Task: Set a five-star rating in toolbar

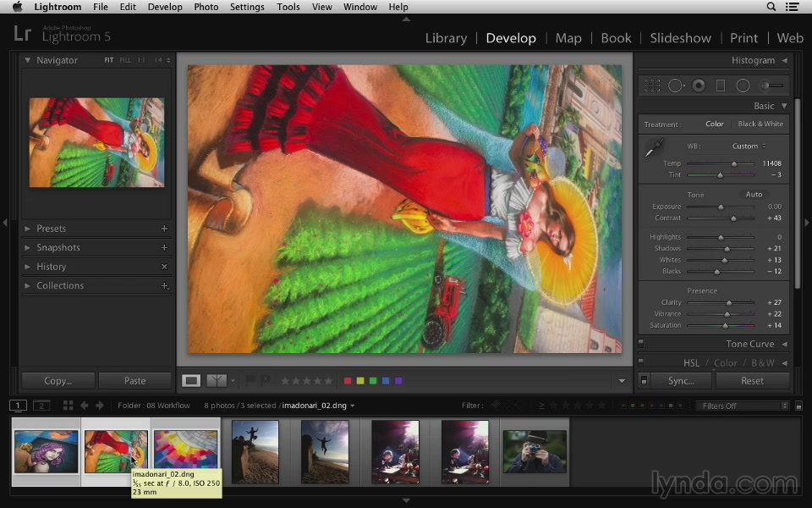Action: pos(328,381)
